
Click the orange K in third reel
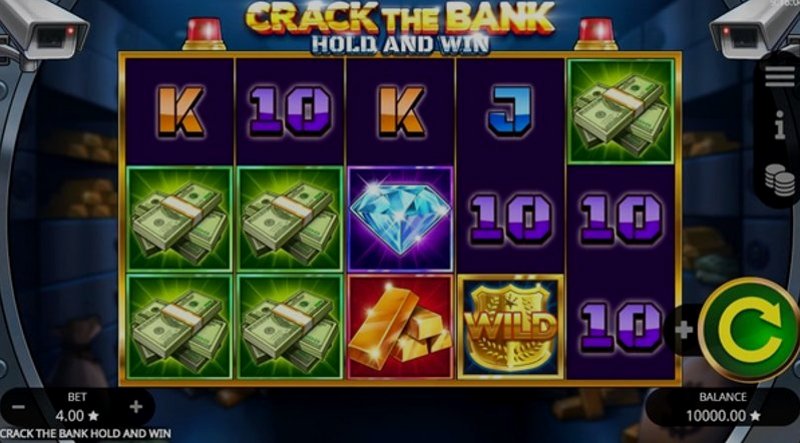(x=401, y=111)
